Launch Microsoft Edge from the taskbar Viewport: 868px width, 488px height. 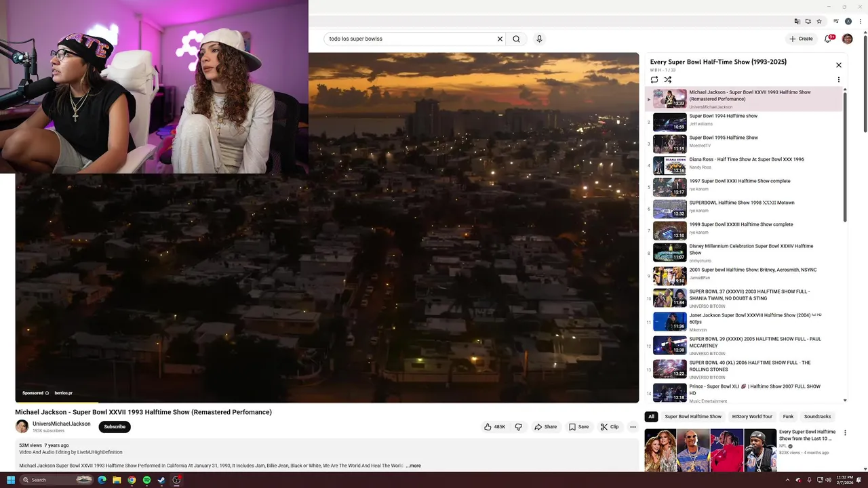point(102,480)
